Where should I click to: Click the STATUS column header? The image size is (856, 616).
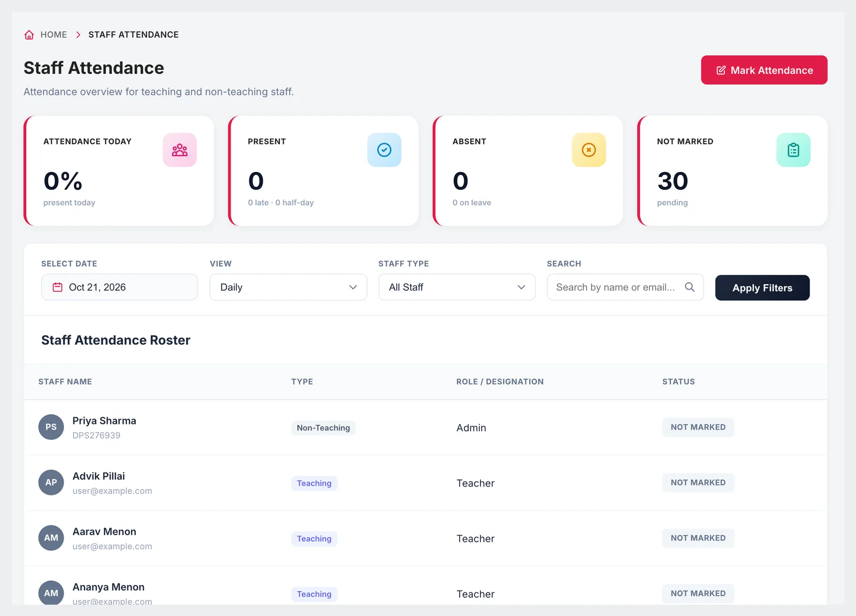click(678, 382)
